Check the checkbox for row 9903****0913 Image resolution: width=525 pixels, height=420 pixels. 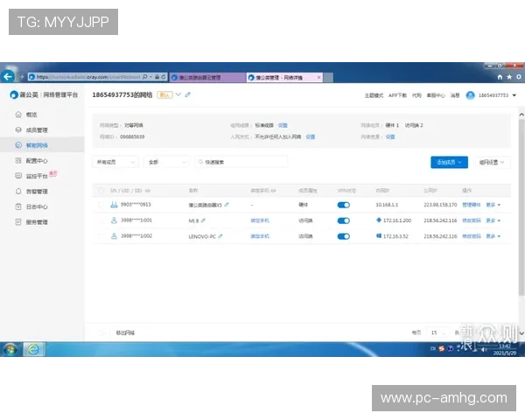(101, 205)
